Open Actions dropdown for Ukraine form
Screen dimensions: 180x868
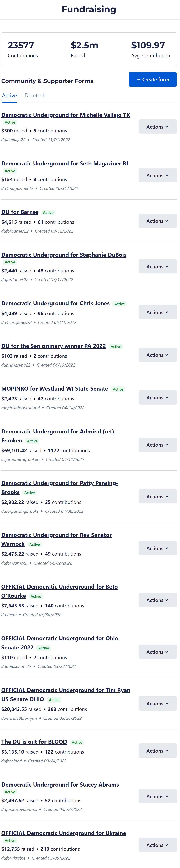tap(157, 845)
